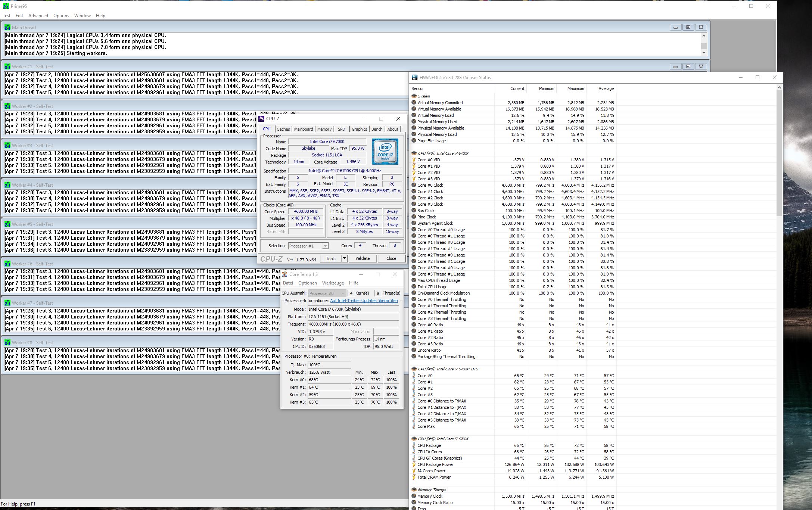Open the Processor #1 selection dropdown in CPU-Z
The height and width of the screenshot is (510, 812).
pyautogui.click(x=325, y=246)
